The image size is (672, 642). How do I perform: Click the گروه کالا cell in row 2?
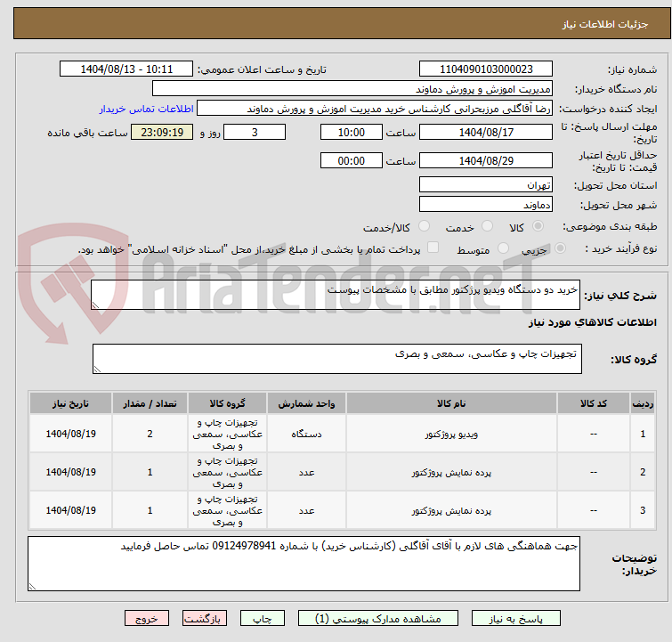point(227,472)
